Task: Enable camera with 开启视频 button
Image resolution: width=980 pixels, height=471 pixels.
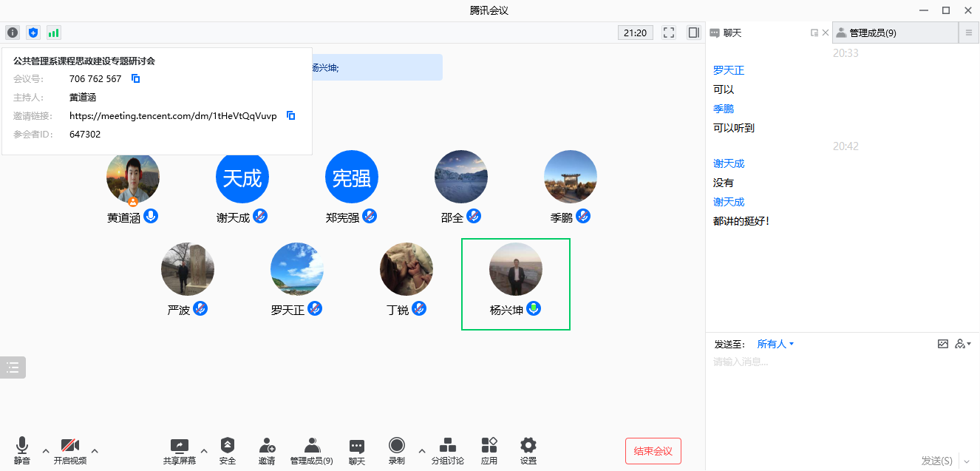Action: pos(69,450)
